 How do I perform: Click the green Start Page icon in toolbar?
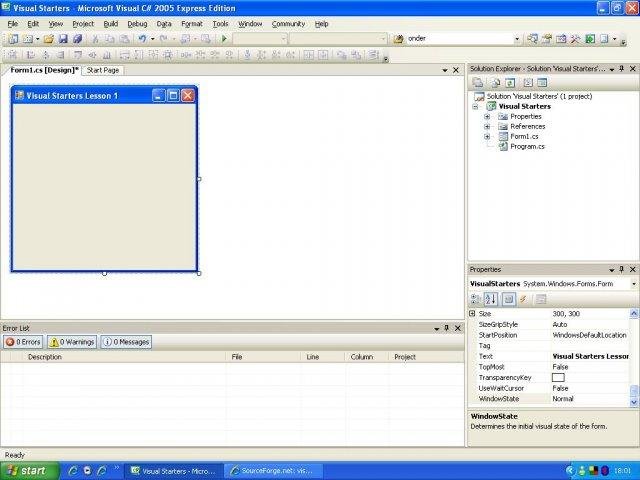(590, 39)
